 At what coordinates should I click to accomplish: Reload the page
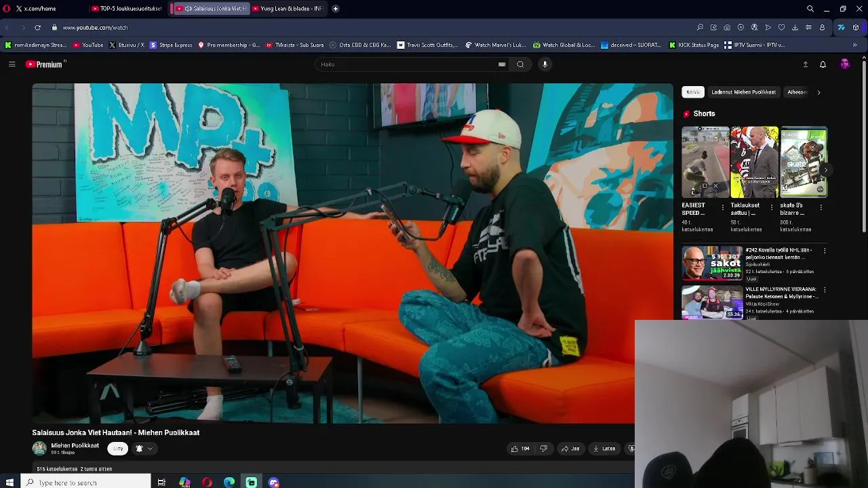(x=37, y=28)
